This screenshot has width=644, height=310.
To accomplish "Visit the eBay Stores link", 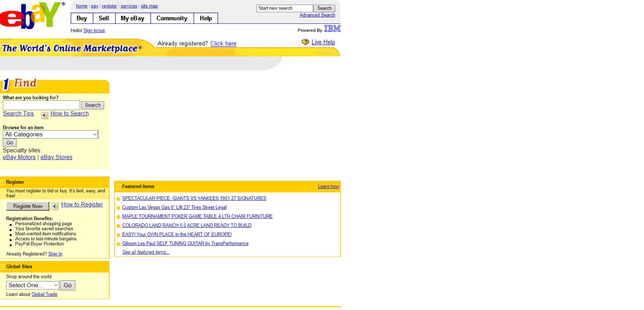I will click(x=57, y=157).
